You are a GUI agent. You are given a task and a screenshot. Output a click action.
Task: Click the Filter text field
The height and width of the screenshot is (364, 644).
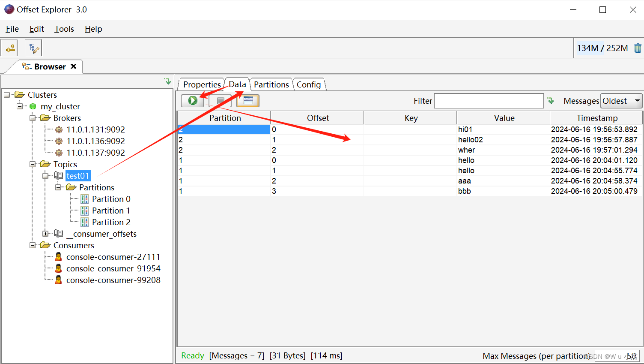489,101
